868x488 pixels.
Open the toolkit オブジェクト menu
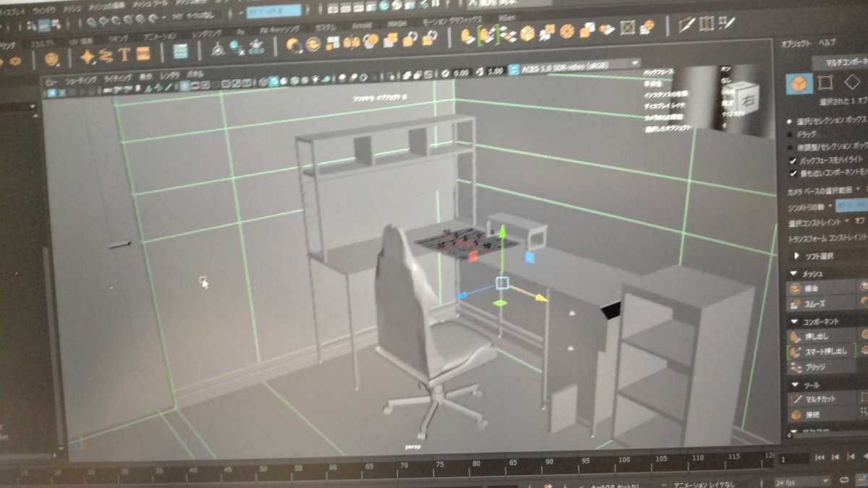pyautogui.click(x=795, y=45)
